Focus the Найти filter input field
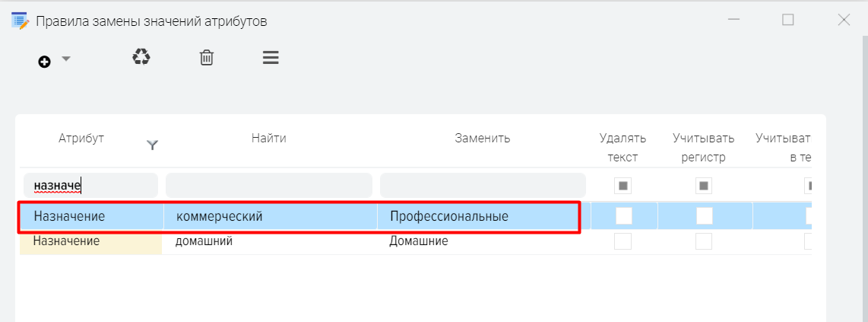 click(x=269, y=186)
